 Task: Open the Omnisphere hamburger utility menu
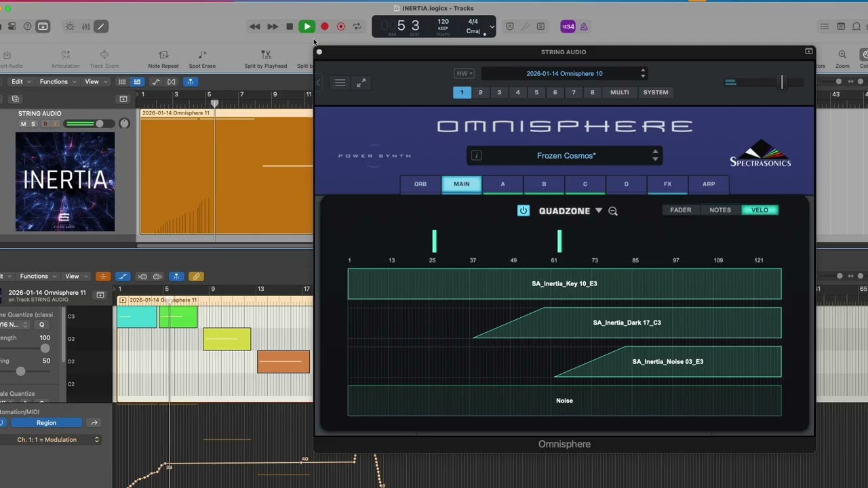[340, 83]
